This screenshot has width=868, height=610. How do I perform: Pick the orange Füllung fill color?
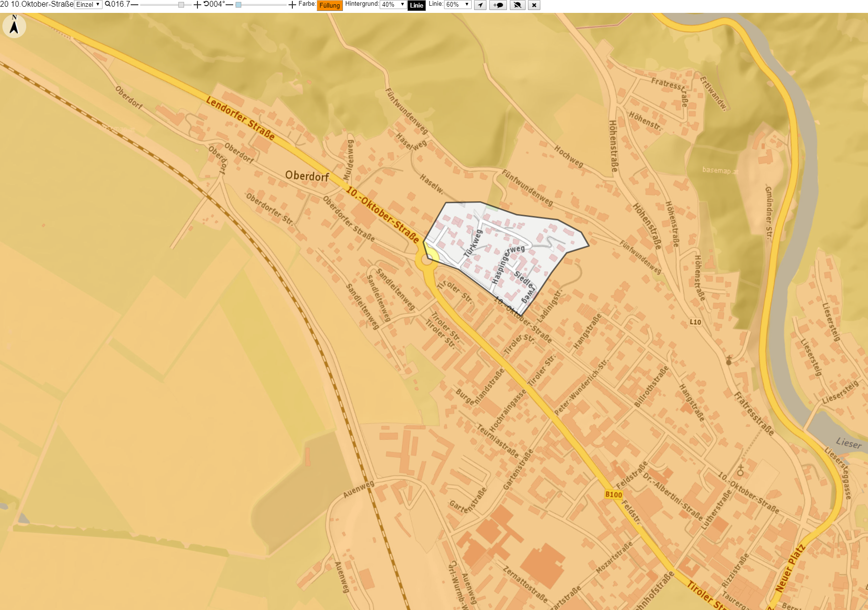click(x=330, y=5)
